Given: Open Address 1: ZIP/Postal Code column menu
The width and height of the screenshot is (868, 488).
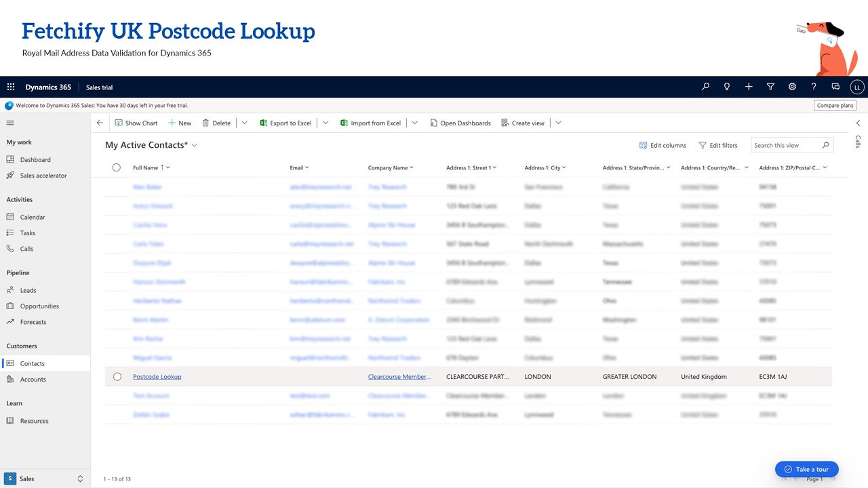Looking at the screenshot, I should pos(793,167).
